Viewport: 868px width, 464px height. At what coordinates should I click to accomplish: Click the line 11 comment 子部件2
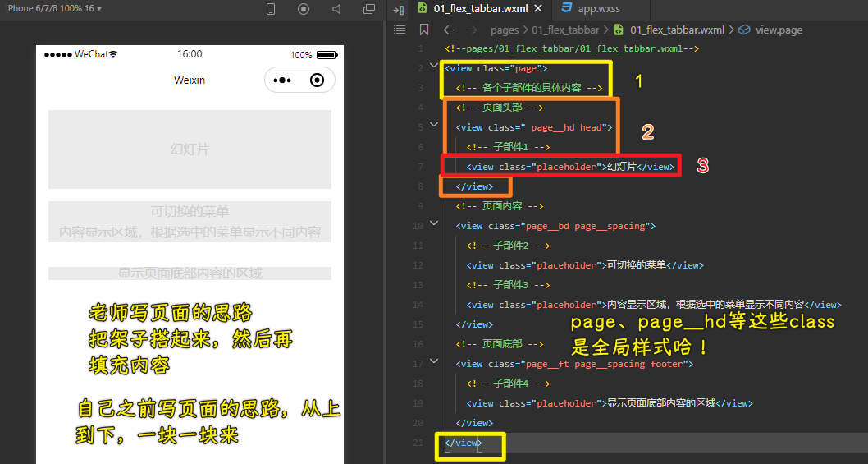[x=508, y=246]
